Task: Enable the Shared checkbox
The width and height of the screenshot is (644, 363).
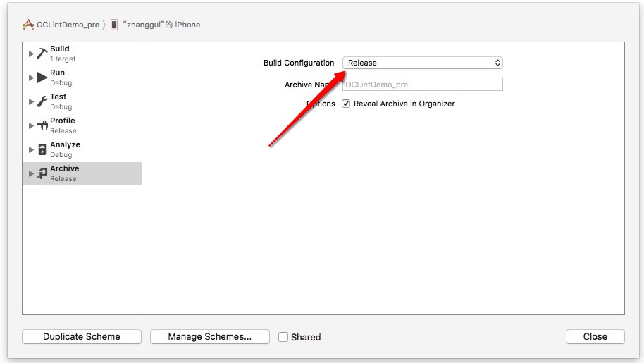Action: (283, 337)
